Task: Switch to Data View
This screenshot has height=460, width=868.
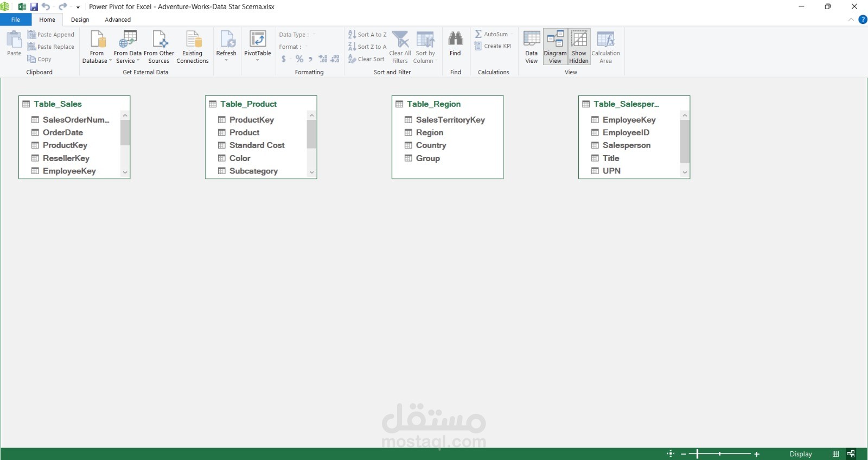Action: pyautogui.click(x=532, y=47)
